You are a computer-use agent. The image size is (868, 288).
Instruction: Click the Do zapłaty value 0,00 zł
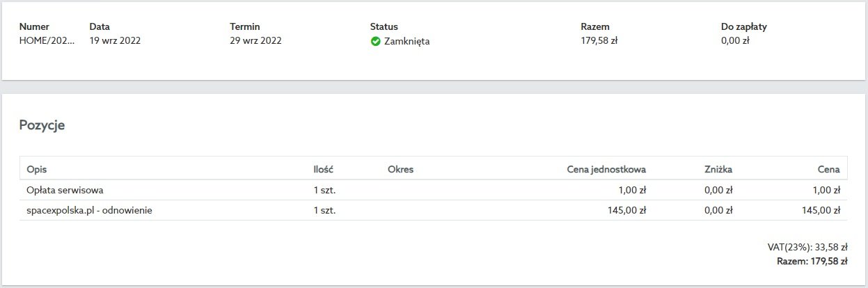[x=735, y=40]
